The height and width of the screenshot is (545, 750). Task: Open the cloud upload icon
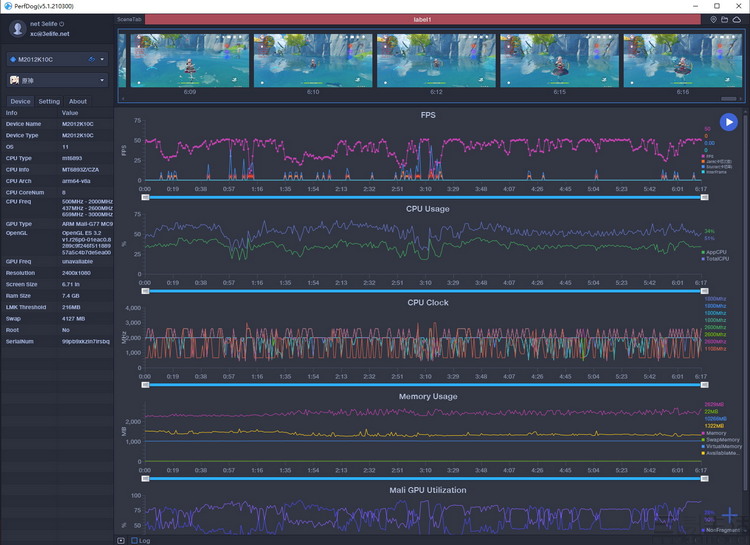pyautogui.click(x=737, y=20)
